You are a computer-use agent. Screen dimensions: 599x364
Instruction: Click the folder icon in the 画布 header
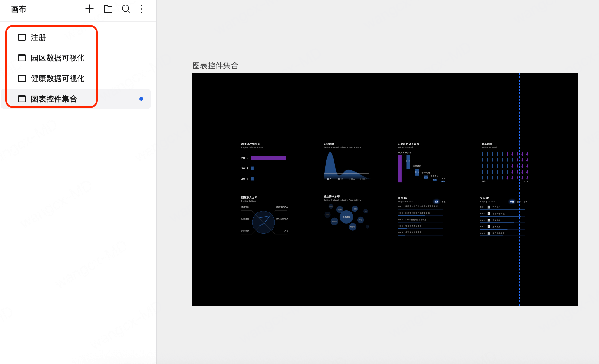[108, 9]
